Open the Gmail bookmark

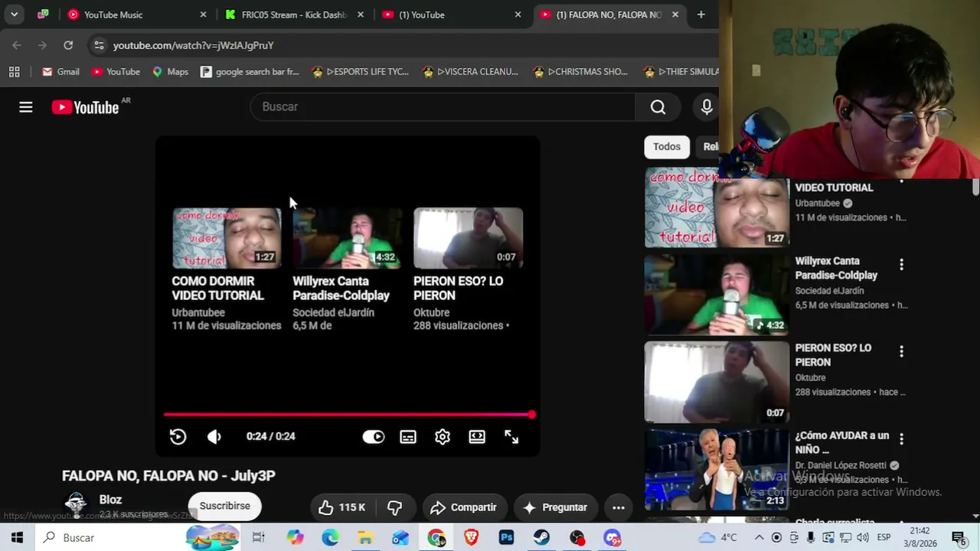tap(60, 71)
